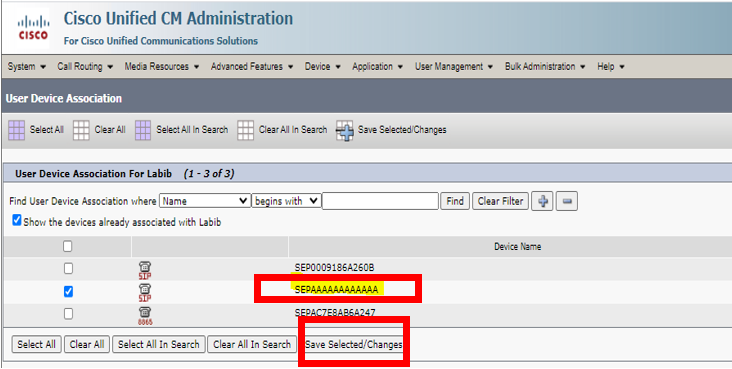Click toolbar Clear All grid icon

[x=81, y=130]
